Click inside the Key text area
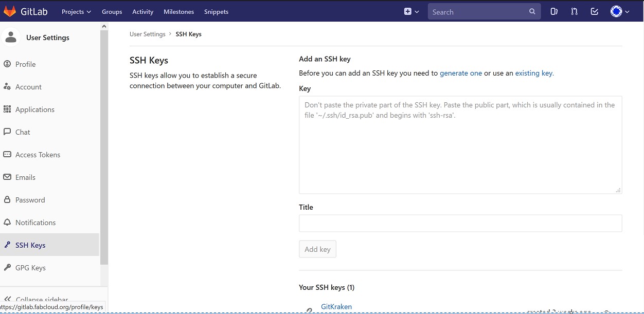This screenshot has height=314, width=644. pyautogui.click(x=460, y=149)
